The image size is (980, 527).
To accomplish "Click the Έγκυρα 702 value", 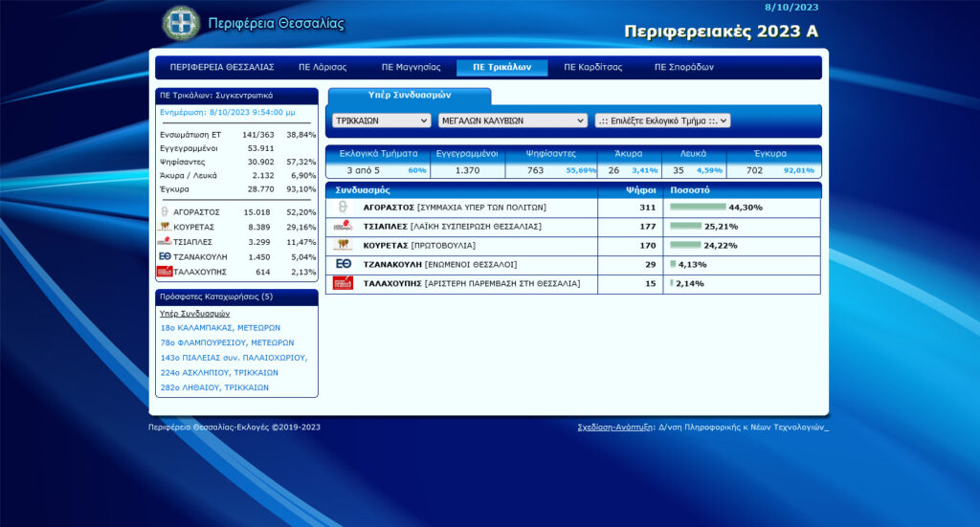I will (x=754, y=170).
